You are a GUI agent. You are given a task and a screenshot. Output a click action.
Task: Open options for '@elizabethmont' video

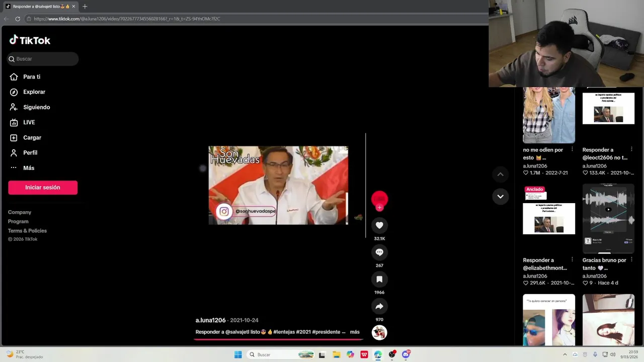tap(572, 259)
